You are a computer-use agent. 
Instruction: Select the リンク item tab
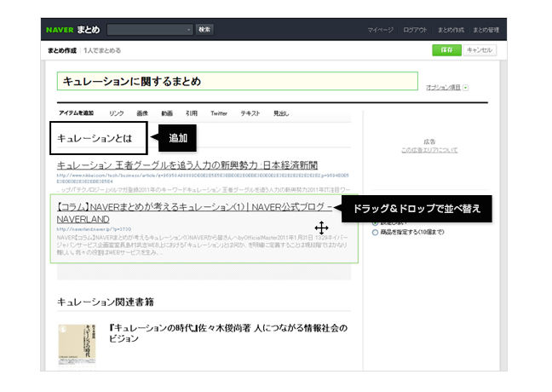116,113
